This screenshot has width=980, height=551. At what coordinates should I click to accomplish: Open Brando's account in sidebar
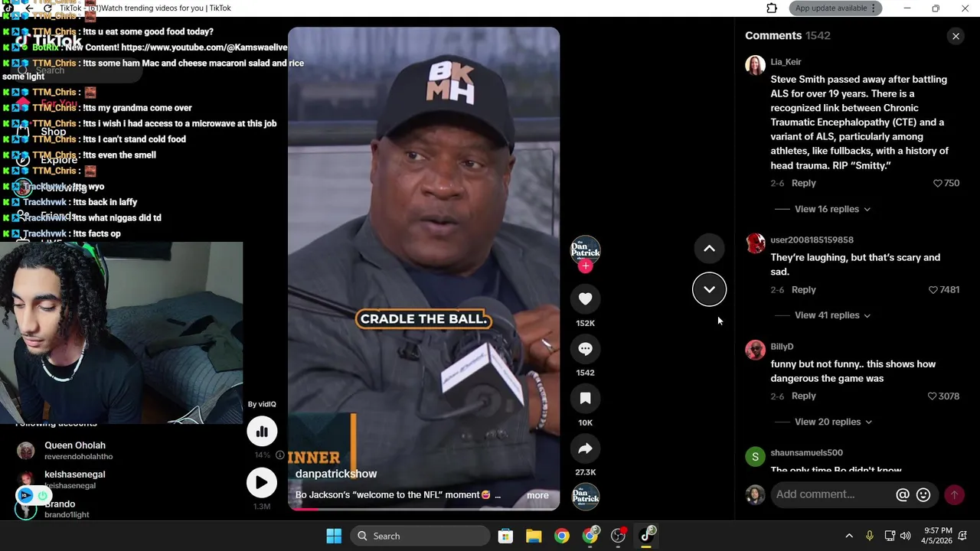pos(67,509)
